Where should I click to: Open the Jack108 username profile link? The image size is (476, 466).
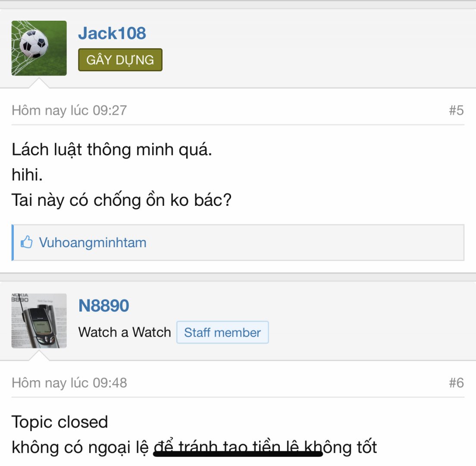pyautogui.click(x=112, y=33)
